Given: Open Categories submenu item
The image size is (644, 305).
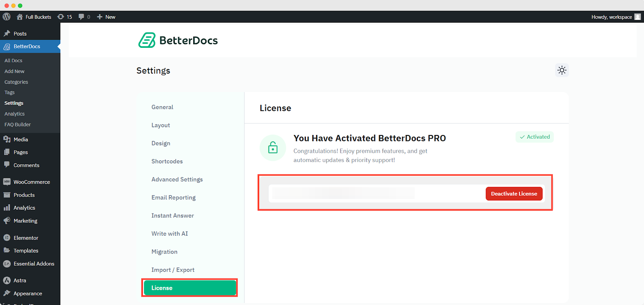Looking at the screenshot, I should pyautogui.click(x=16, y=82).
